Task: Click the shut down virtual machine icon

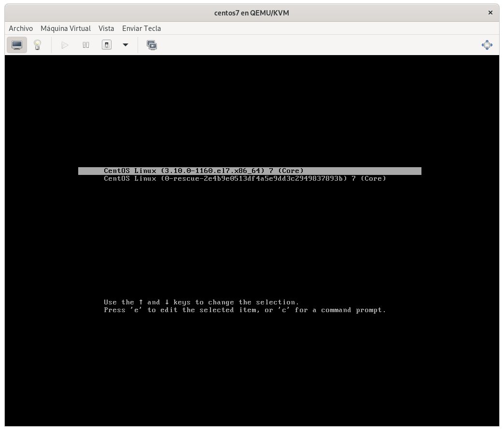Action: [107, 45]
